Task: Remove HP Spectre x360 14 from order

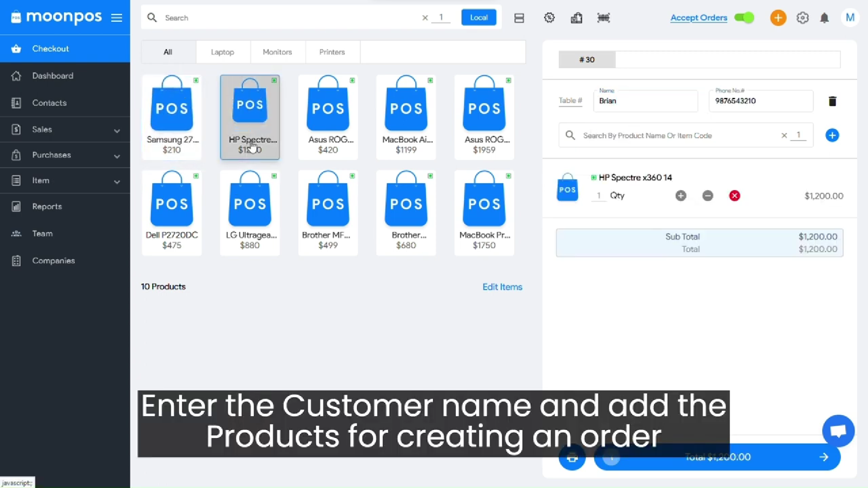Action: [735, 196]
